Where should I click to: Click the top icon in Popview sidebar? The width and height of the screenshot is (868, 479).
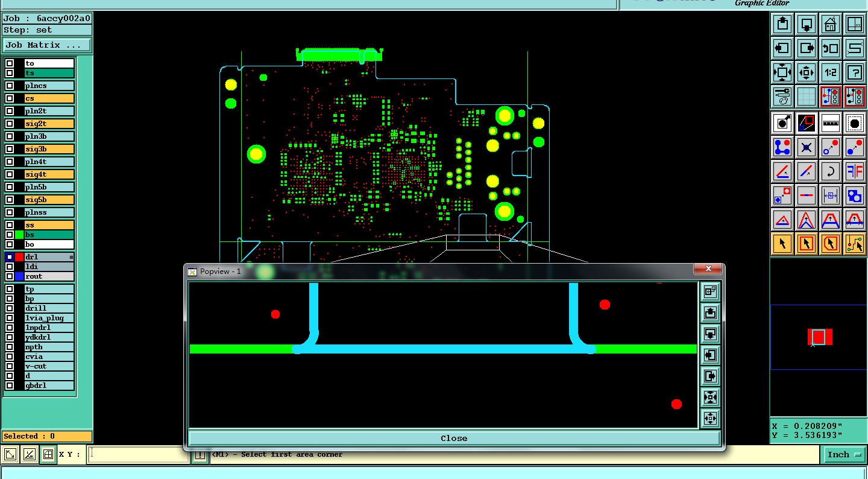710,292
